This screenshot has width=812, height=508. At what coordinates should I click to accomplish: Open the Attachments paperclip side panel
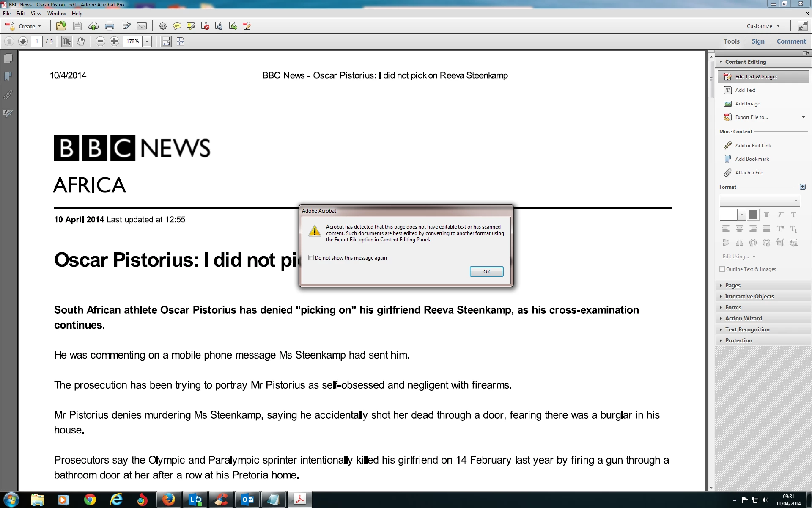click(8, 95)
